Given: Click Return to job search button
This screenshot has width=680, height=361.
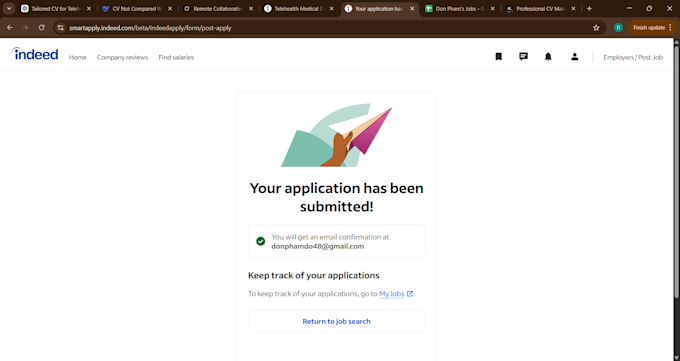Looking at the screenshot, I should [x=337, y=321].
